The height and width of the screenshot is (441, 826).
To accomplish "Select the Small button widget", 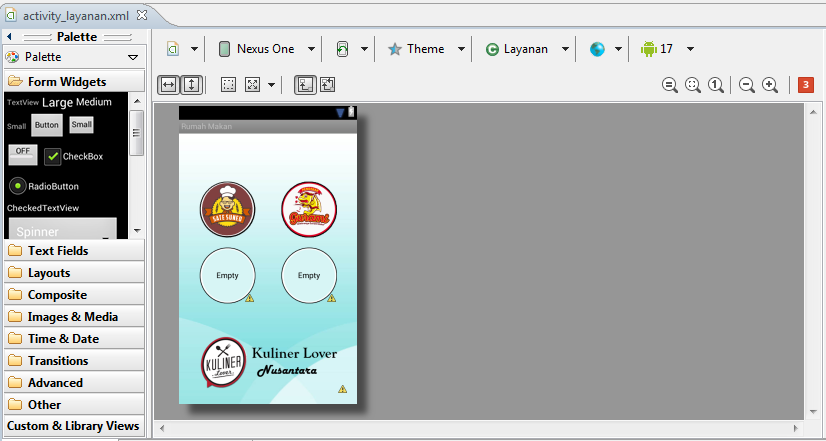I will click(82, 125).
